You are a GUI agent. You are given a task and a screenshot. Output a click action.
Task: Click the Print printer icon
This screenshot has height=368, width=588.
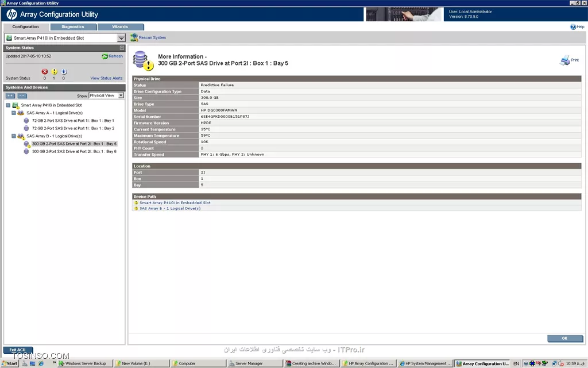pos(565,60)
